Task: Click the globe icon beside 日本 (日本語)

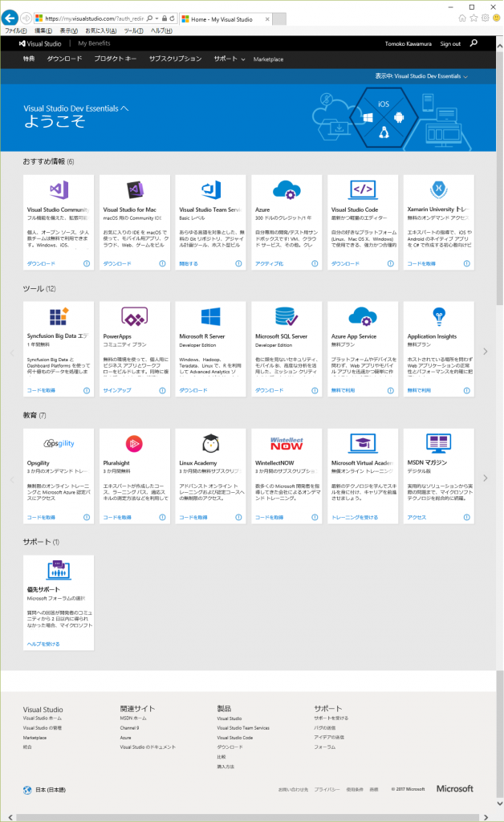Action: pyautogui.click(x=27, y=790)
